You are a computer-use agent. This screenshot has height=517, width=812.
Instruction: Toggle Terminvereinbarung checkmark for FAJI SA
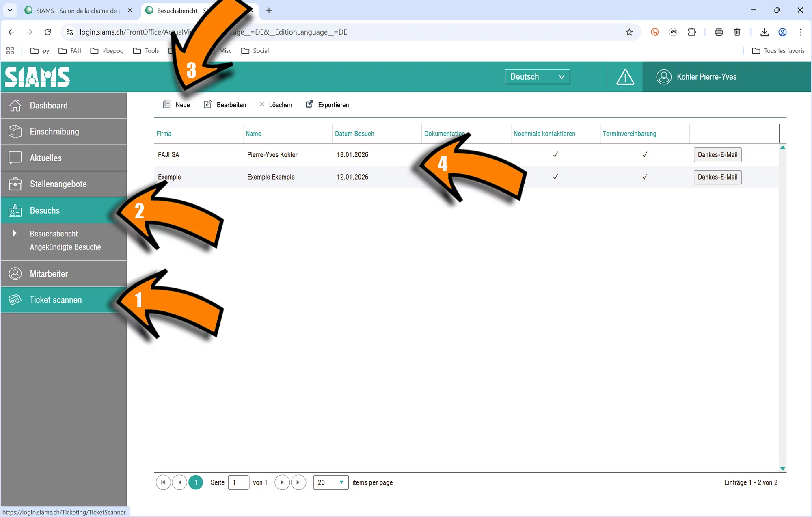click(x=645, y=155)
